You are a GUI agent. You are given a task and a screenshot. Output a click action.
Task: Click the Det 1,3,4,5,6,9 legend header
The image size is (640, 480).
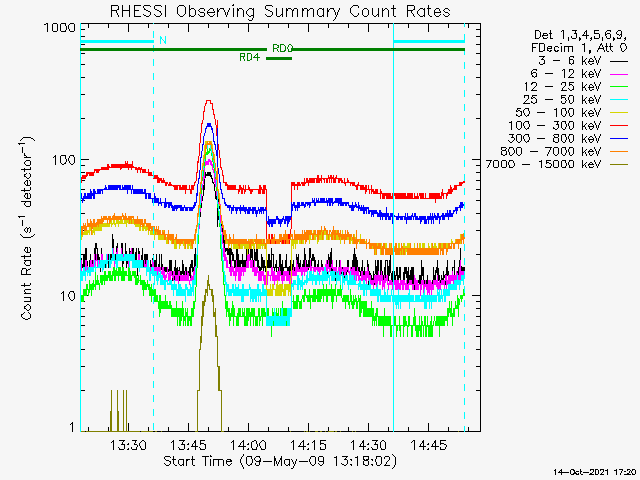pyautogui.click(x=581, y=36)
